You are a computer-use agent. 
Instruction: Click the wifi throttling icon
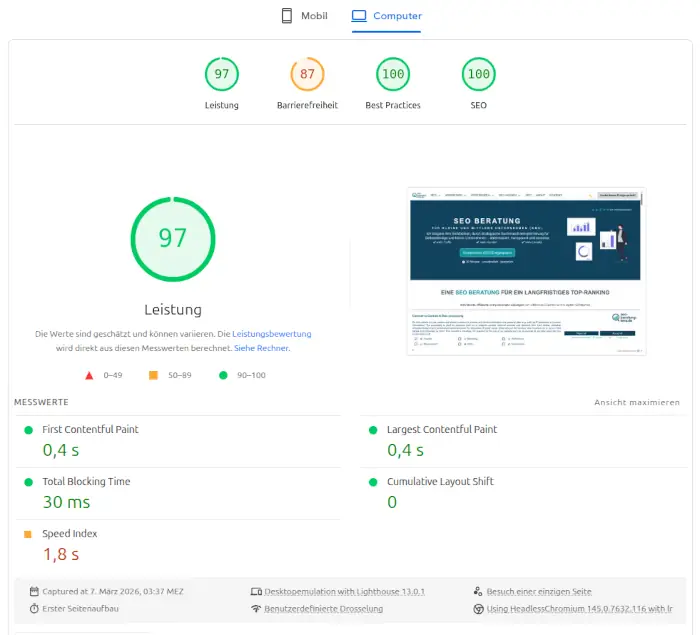[256, 608]
